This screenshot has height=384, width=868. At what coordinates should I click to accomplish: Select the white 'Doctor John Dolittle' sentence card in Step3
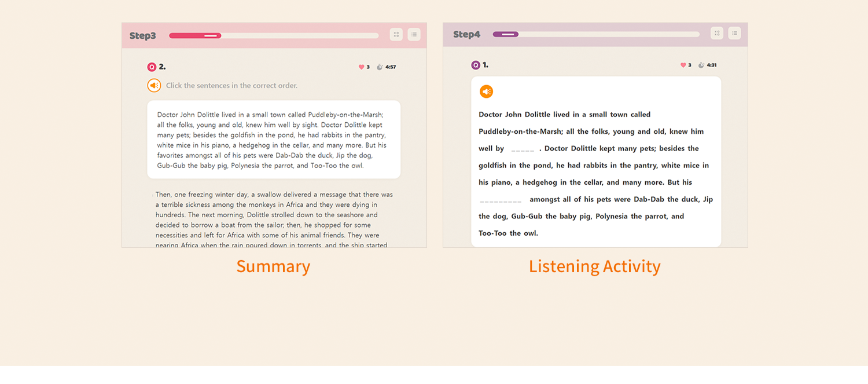tap(273, 140)
